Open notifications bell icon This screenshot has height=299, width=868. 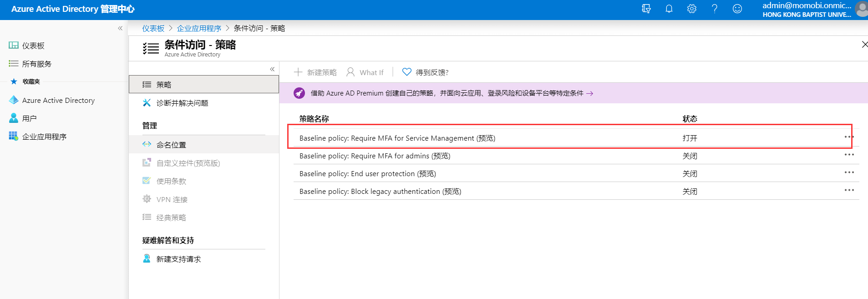point(669,9)
